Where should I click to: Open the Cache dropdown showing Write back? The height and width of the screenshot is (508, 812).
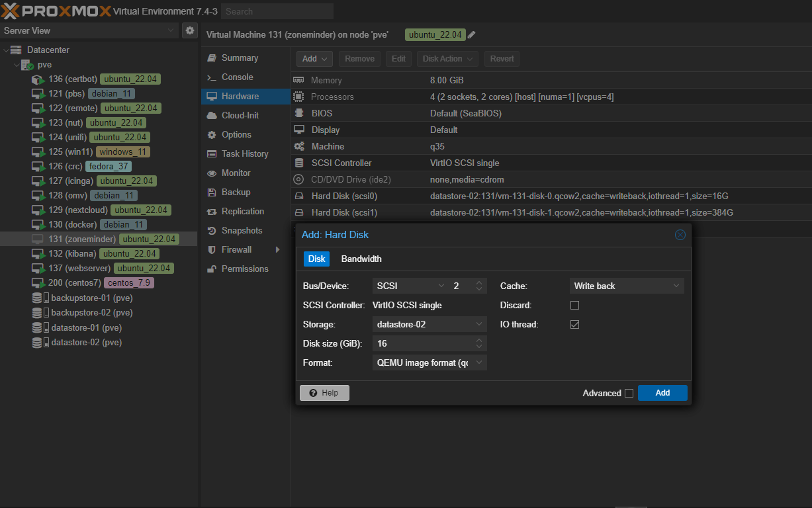coord(626,286)
